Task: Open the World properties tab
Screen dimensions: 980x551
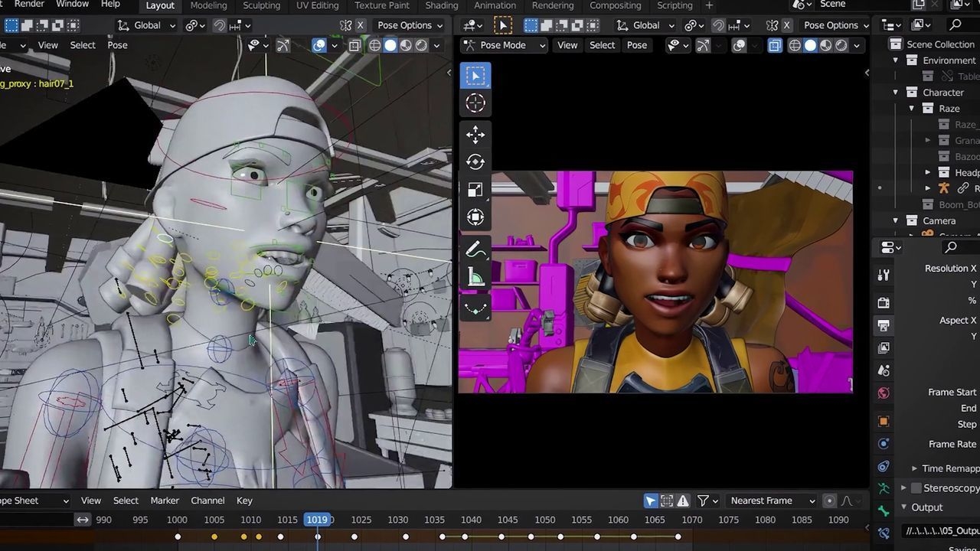Action: [x=884, y=393]
